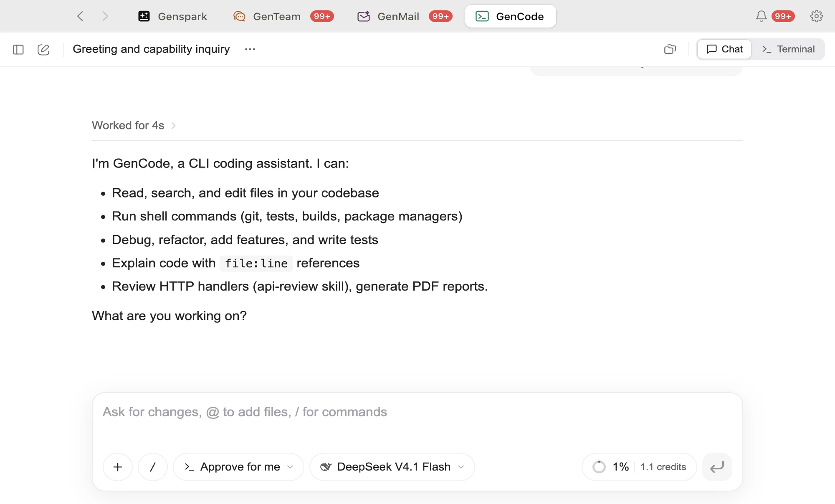Open notifications bell
This screenshot has width=835, height=504.
(761, 16)
